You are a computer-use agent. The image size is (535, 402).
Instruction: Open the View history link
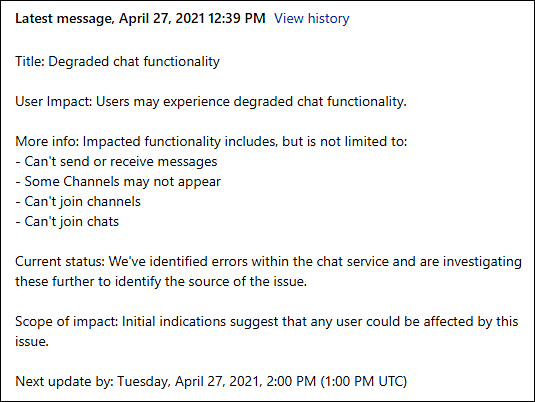pos(312,18)
